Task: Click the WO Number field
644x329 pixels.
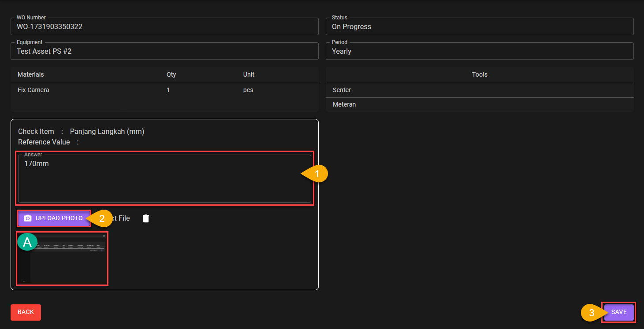Action: coord(164,26)
